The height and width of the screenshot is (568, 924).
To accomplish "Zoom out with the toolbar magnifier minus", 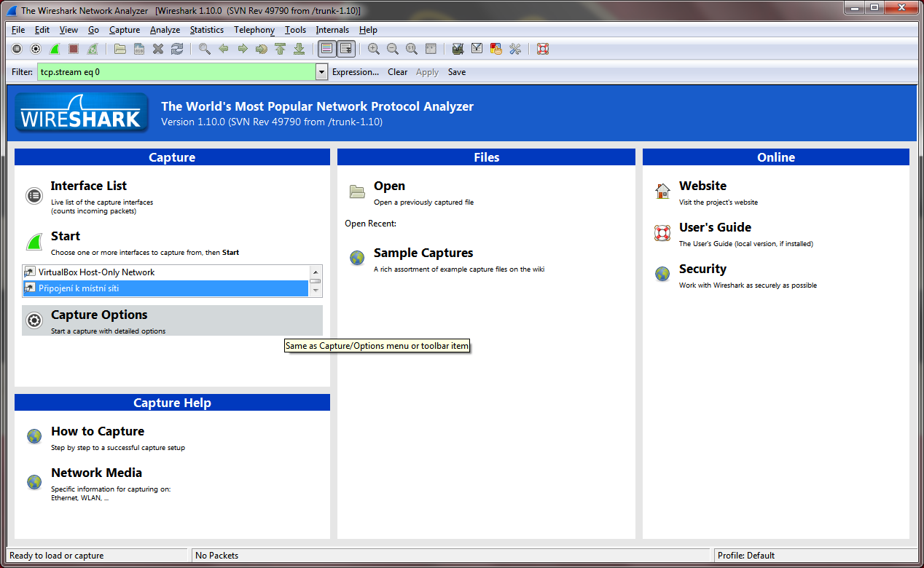I will tap(393, 49).
